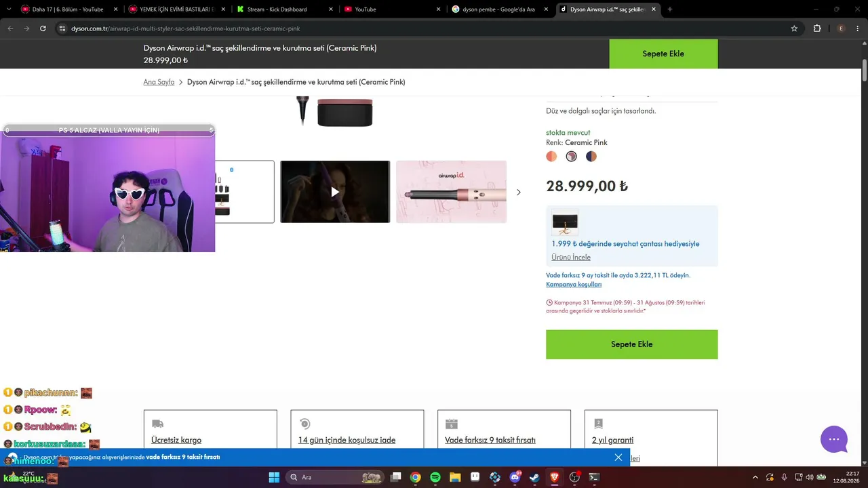Open the browser extensions puzzle icon
Screen dimensions: 868x488
click(817, 28)
